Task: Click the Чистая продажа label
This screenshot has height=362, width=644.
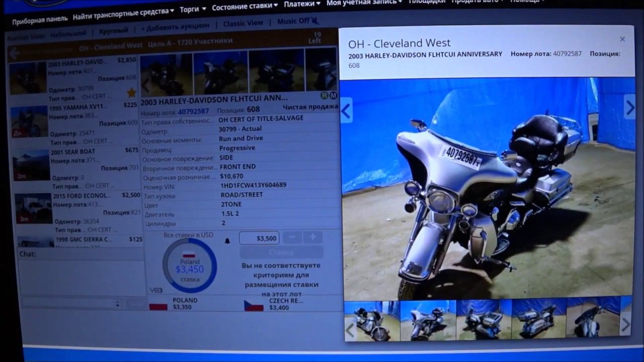Action: click(x=310, y=107)
